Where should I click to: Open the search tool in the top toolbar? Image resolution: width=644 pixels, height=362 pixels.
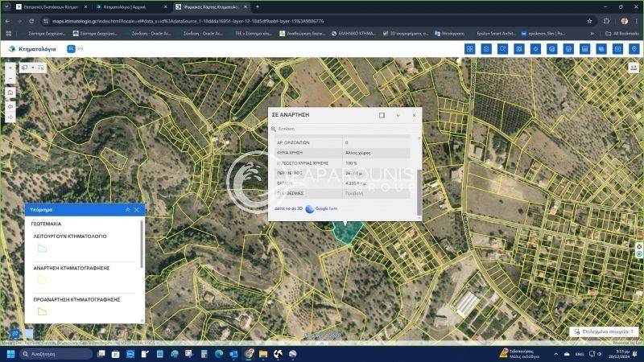point(502,49)
